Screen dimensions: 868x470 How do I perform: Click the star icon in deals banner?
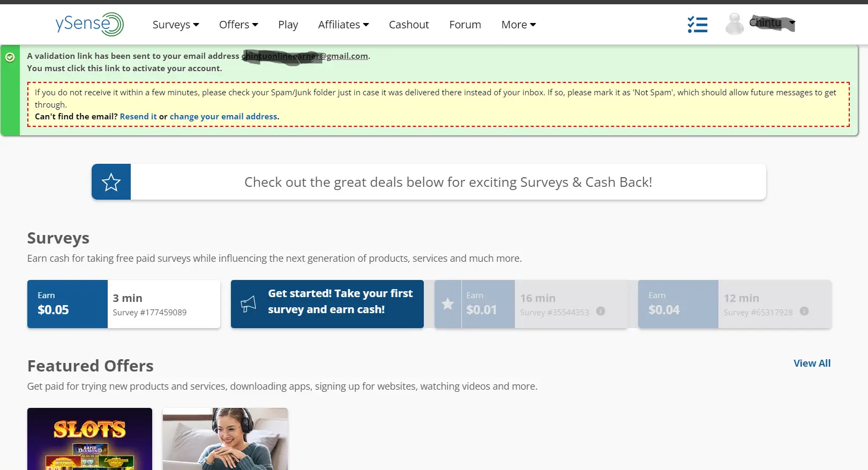(x=111, y=182)
